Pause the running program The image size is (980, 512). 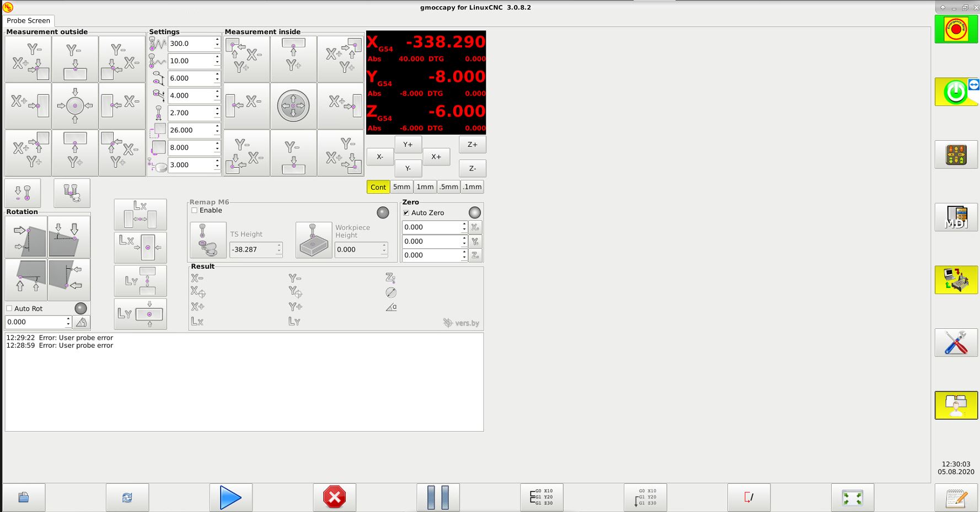pos(438,498)
